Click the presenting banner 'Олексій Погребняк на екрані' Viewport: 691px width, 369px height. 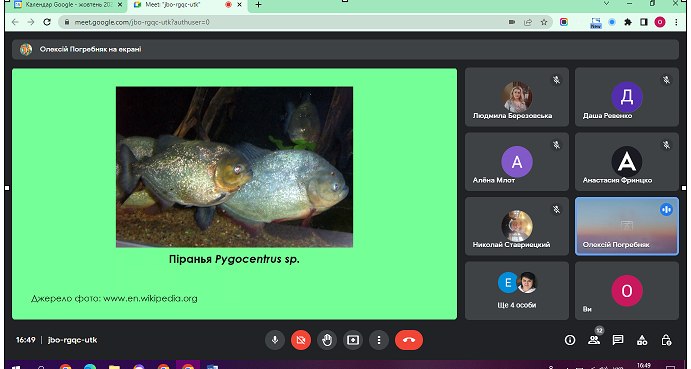tap(345, 49)
